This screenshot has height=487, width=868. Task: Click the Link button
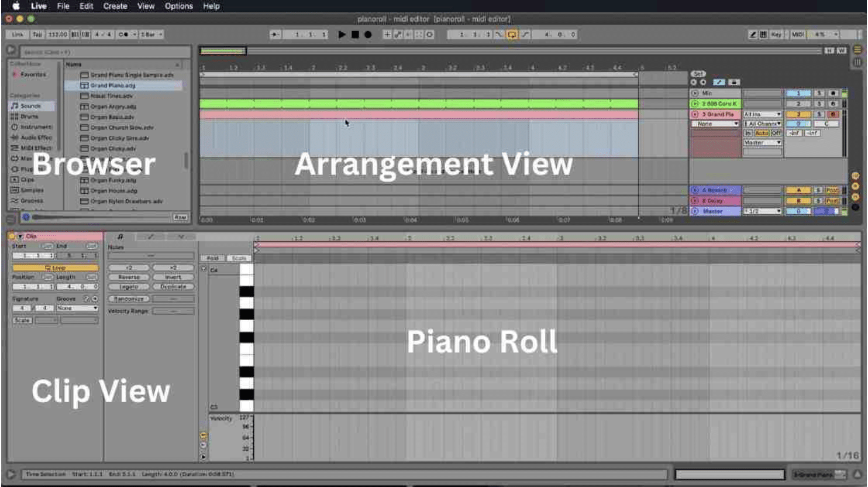[x=18, y=35]
